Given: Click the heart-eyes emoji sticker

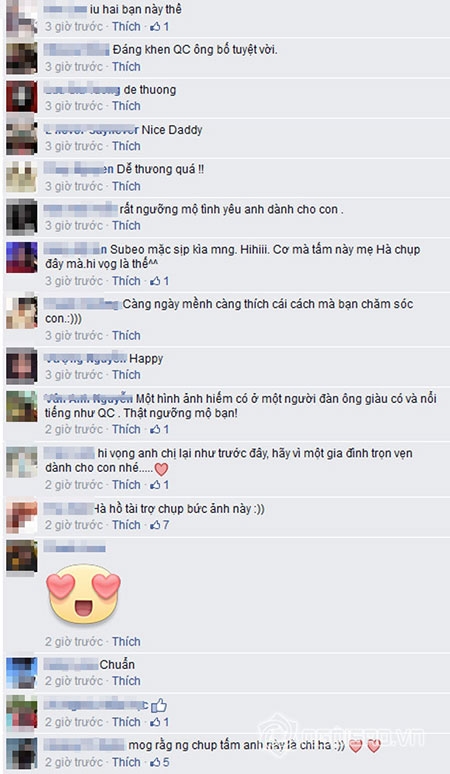Looking at the screenshot, I should coord(83,593).
